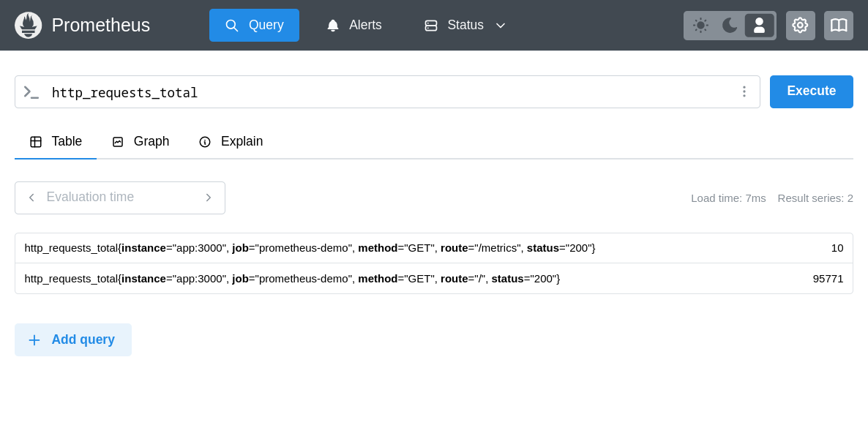The height and width of the screenshot is (428, 868).
Task: Click the Execute button
Action: click(812, 92)
